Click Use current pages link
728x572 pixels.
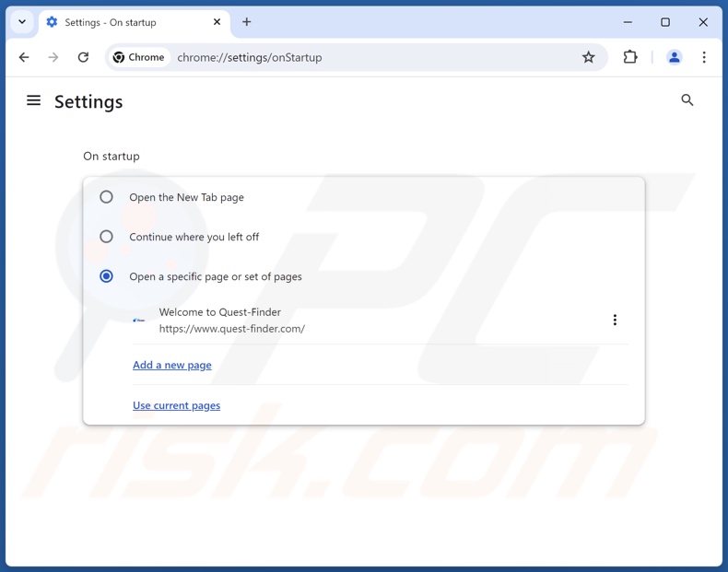coord(177,405)
